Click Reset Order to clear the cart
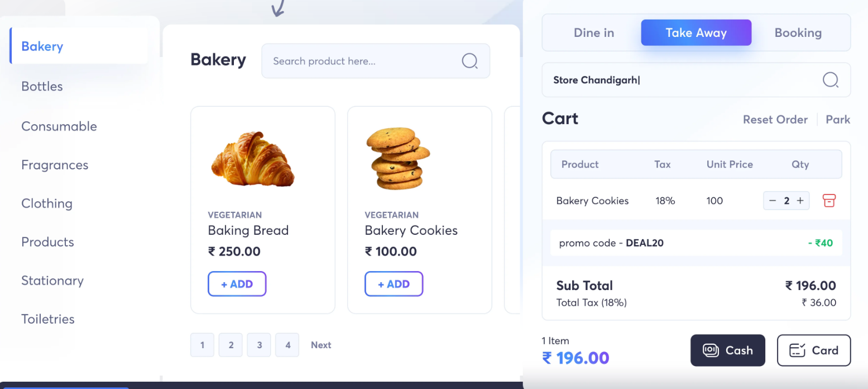 click(775, 119)
